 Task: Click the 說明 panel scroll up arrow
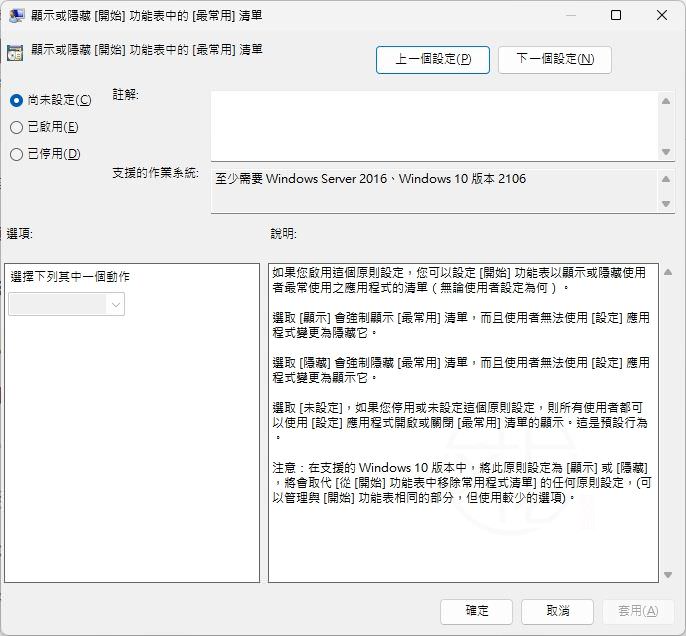[x=668, y=272]
